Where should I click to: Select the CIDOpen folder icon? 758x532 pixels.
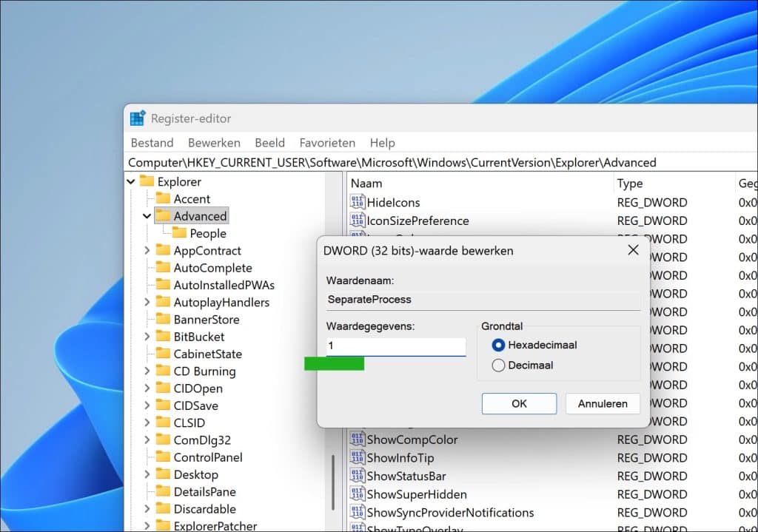(163, 388)
